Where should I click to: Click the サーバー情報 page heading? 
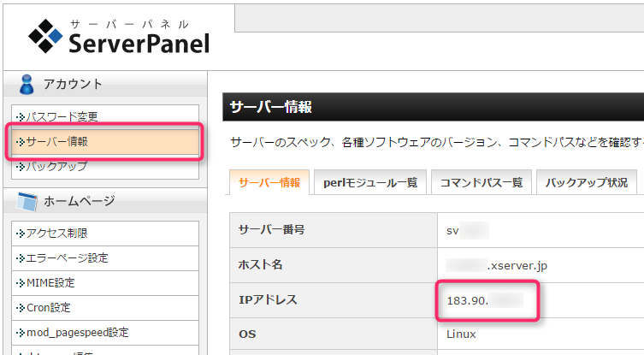[270, 107]
